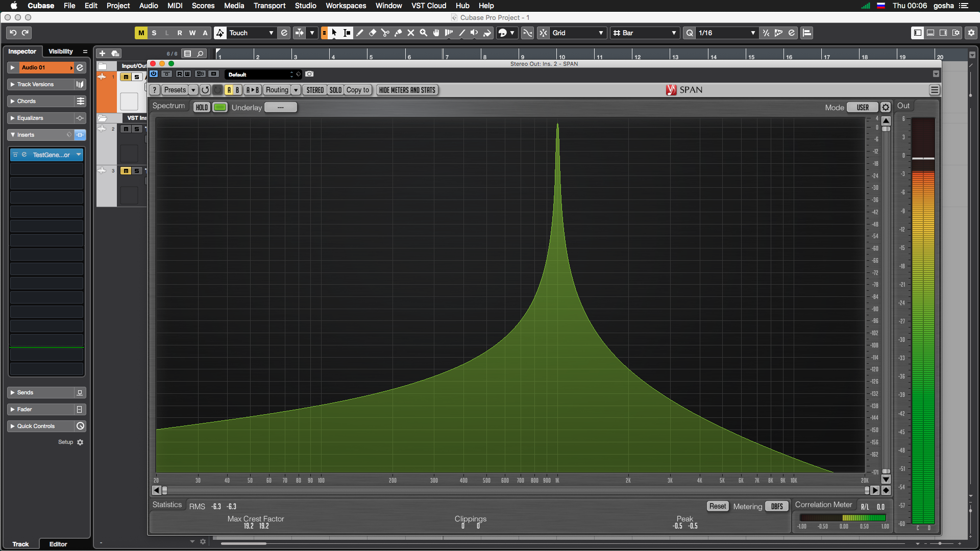Open the Transport menu

coord(269,6)
